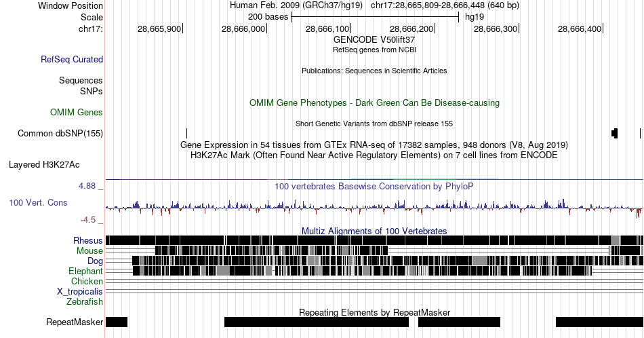Click the GTEx Gene Expression track title
The image size is (644, 338).
374,145
